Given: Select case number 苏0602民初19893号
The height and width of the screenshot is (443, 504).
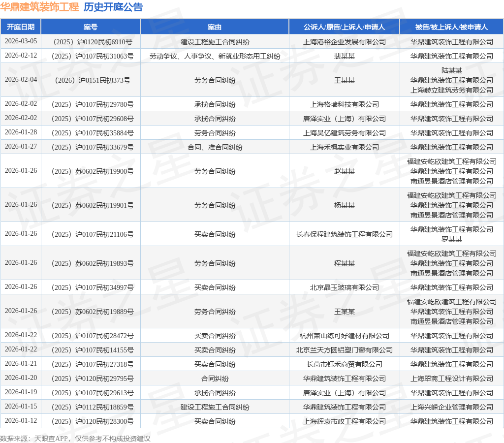Looking at the screenshot, I should click(93, 263).
